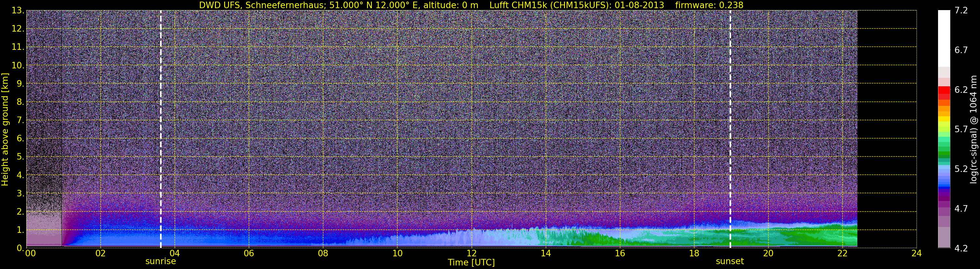The width and height of the screenshot is (980, 269).
Task: Click the height axis tick '6.'
Action: tap(20, 138)
